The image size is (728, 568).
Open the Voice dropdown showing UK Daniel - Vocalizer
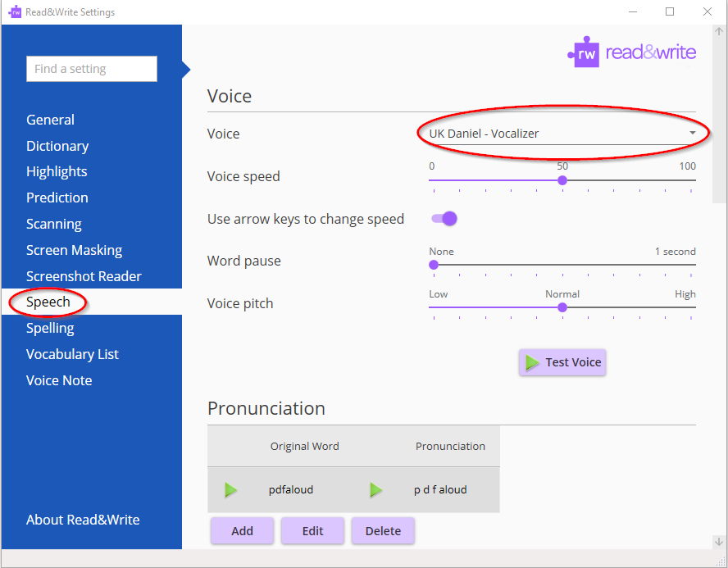point(562,134)
